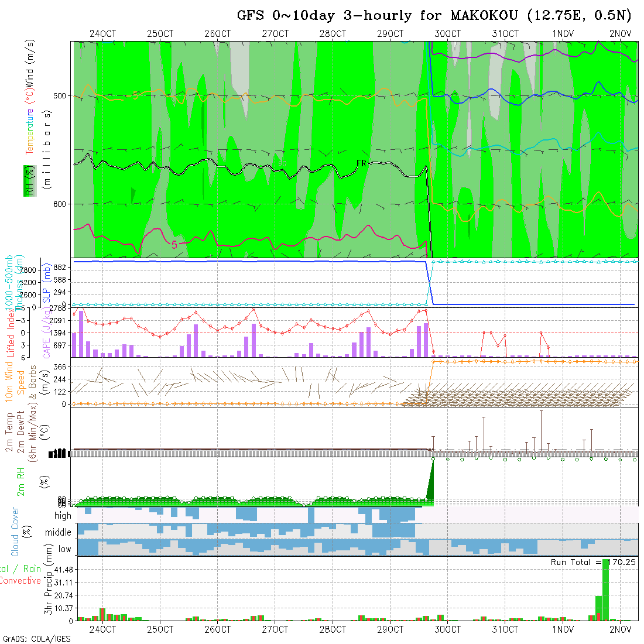The height and width of the screenshot is (644, 644).
Task: Select the middle cloud cover row label
Action: 59,532
